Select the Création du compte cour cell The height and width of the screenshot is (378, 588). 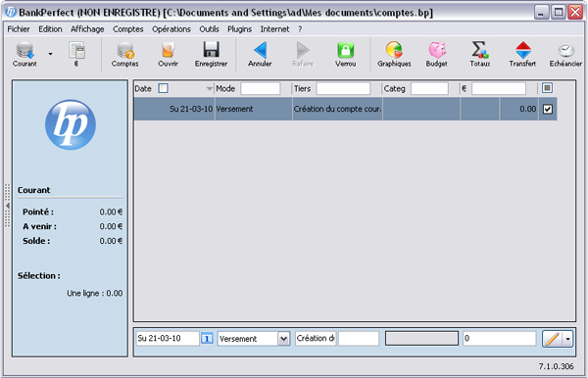point(337,109)
